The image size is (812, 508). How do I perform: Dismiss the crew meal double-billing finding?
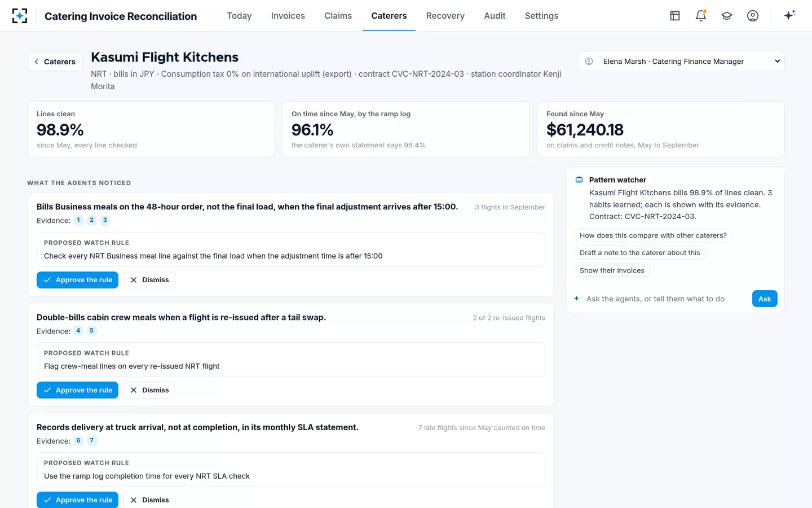[x=149, y=390]
